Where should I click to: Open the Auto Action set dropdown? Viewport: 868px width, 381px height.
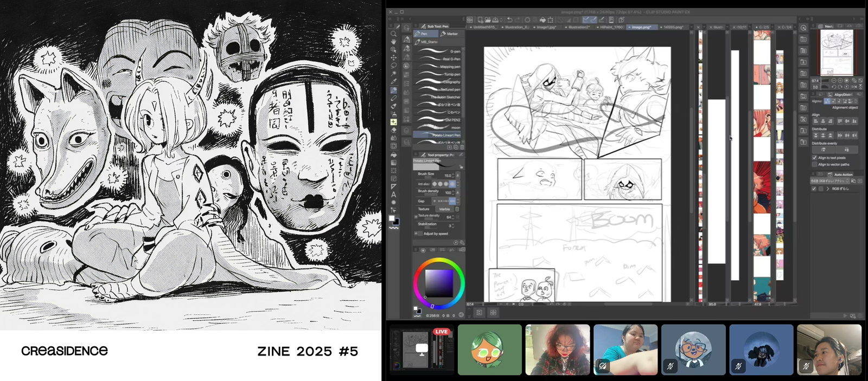click(830, 181)
